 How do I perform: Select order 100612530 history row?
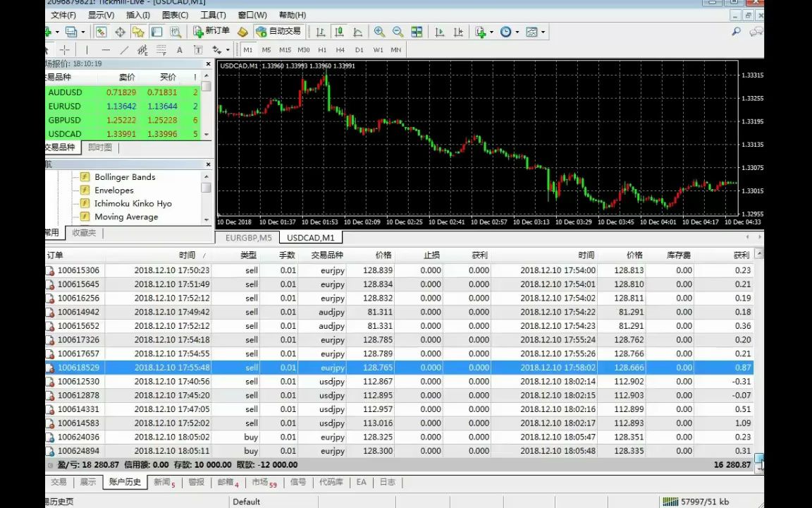(78, 382)
